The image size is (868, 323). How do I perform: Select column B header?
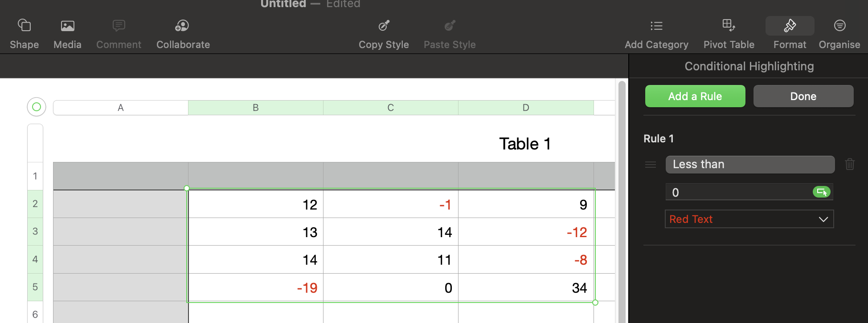pyautogui.click(x=255, y=108)
